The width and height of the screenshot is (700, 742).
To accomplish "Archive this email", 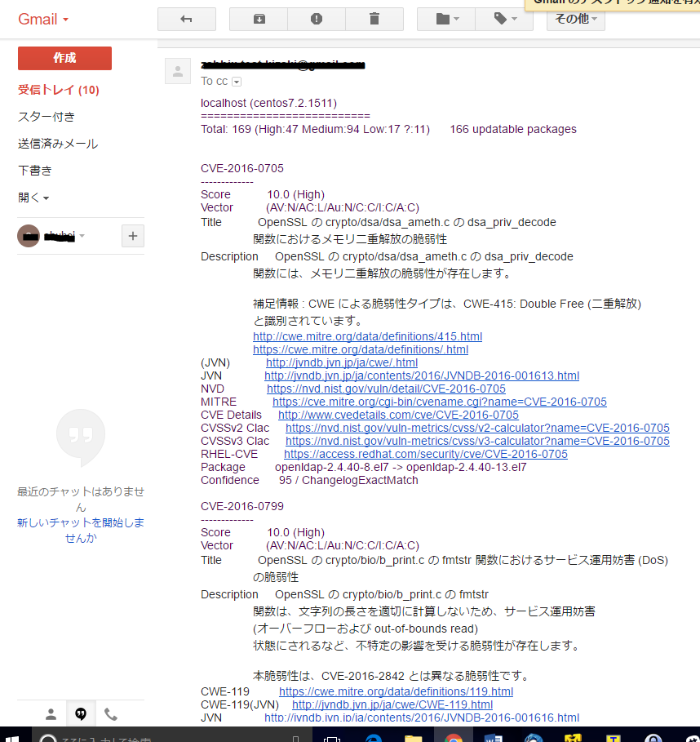I will point(259,19).
